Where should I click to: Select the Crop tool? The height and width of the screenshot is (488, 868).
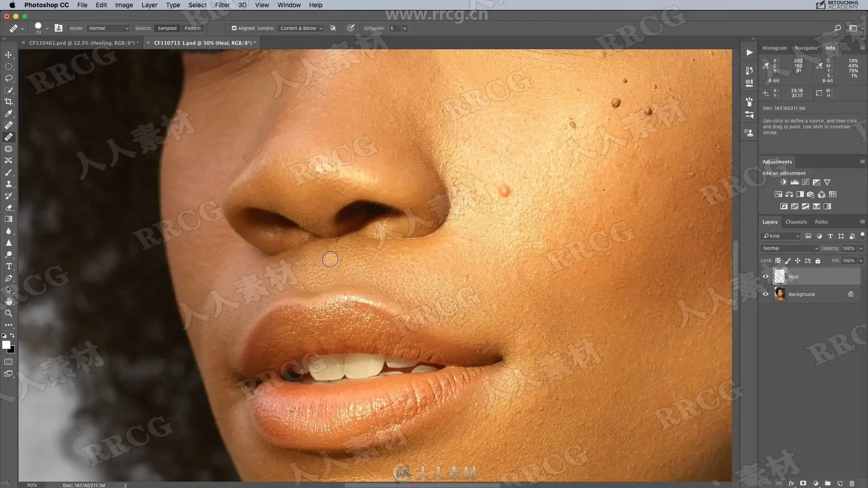(9, 102)
